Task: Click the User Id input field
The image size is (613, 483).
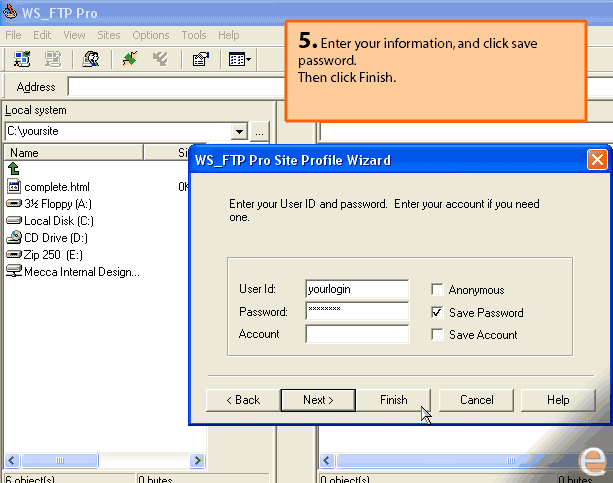Action: click(x=357, y=289)
